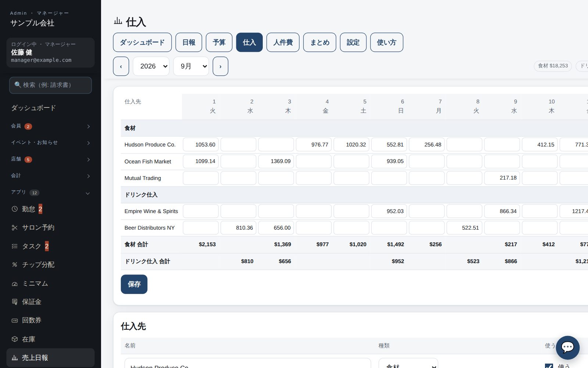The image size is (588, 368).
Task: Go to next month with › button
Action: pyautogui.click(x=220, y=66)
